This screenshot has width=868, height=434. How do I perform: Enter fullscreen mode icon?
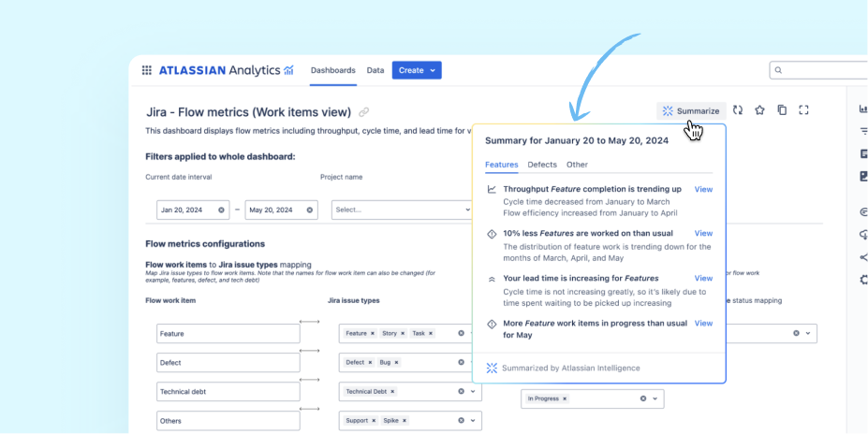(803, 110)
